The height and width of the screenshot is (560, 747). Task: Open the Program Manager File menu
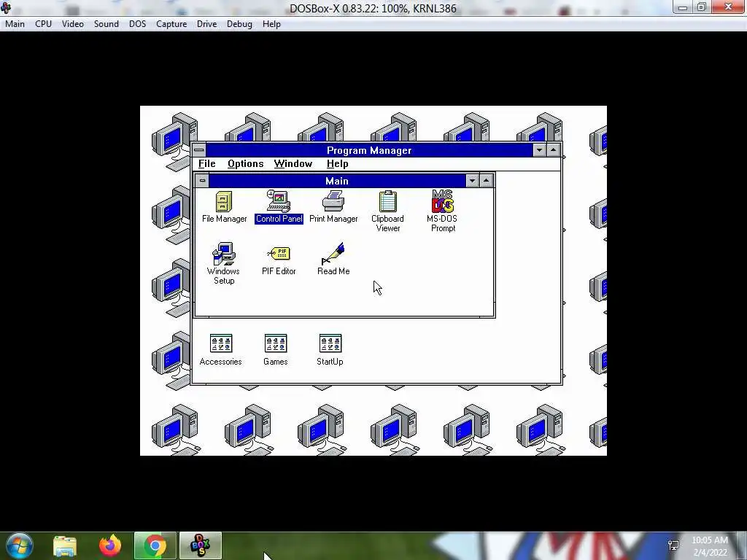206,164
